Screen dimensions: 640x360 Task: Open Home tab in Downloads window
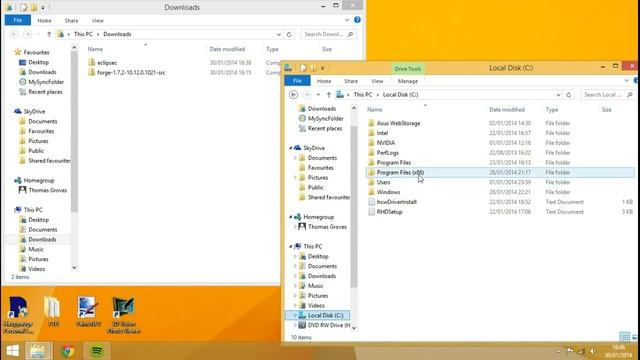click(x=44, y=20)
